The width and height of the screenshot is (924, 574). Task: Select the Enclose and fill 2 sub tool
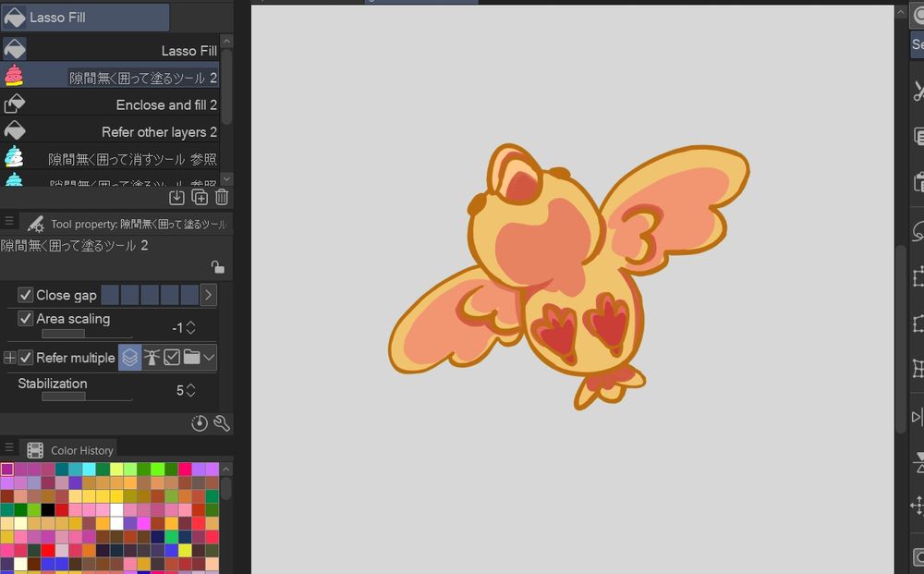[110, 104]
